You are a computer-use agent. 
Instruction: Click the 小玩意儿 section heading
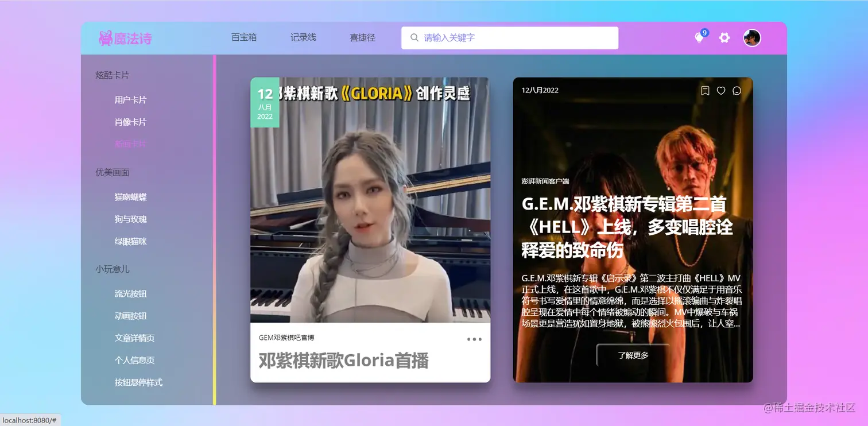113,269
